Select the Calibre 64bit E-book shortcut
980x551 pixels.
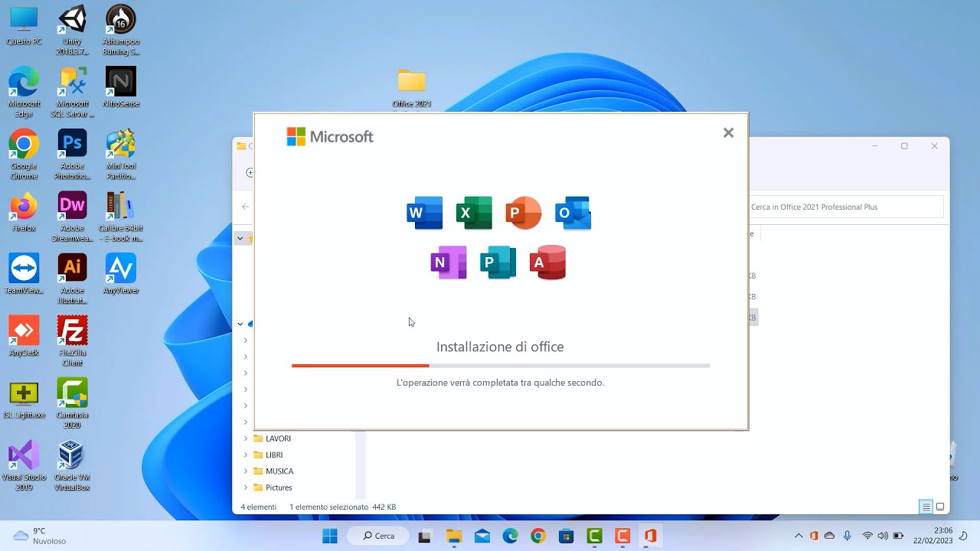pyautogui.click(x=120, y=217)
